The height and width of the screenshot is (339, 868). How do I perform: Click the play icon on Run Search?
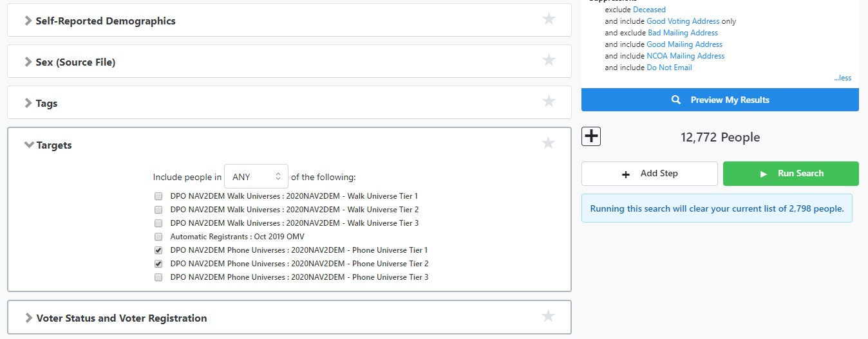[x=764, y=174]
